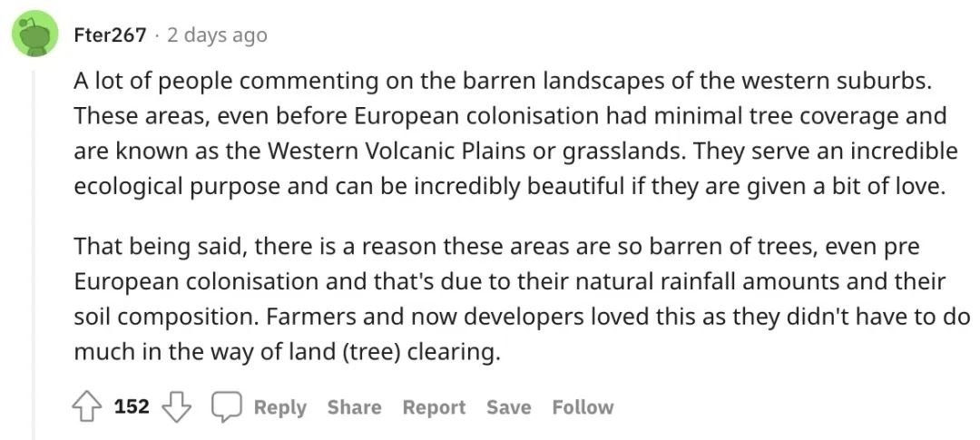Click the "2 days ago" timestamp
Image resolution: width=980 pixels, height=440 pixels.
217,35
